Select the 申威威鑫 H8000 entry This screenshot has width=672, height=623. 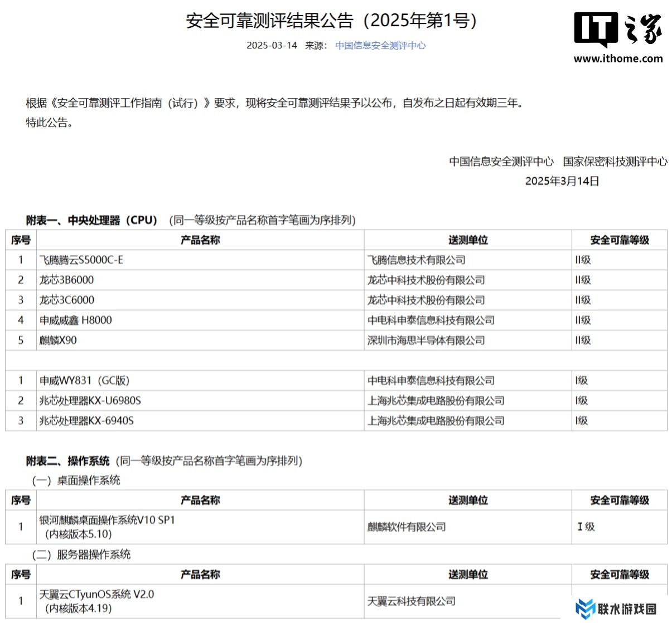pos(75,320)
